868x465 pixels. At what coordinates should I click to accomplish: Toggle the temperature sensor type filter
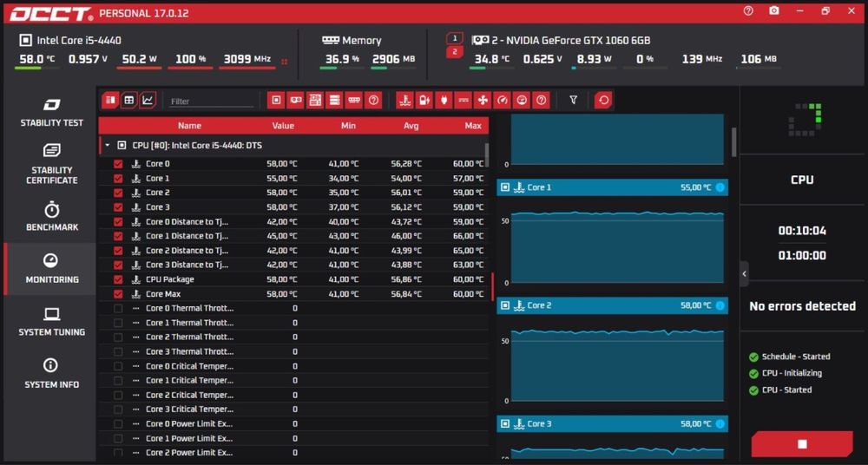404,100
